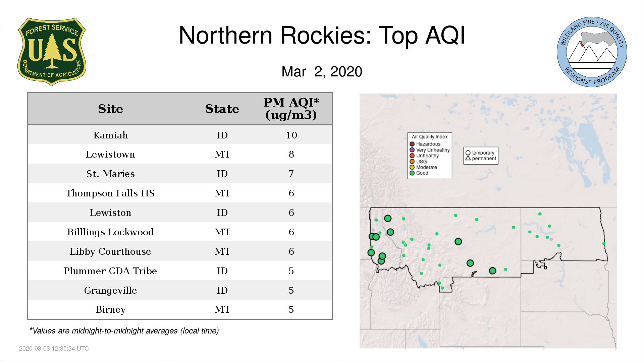Viewport: 644px width, 362px height.
Task: Click the AQI value 5 for Grangeville
Action: tap(291, 290)
